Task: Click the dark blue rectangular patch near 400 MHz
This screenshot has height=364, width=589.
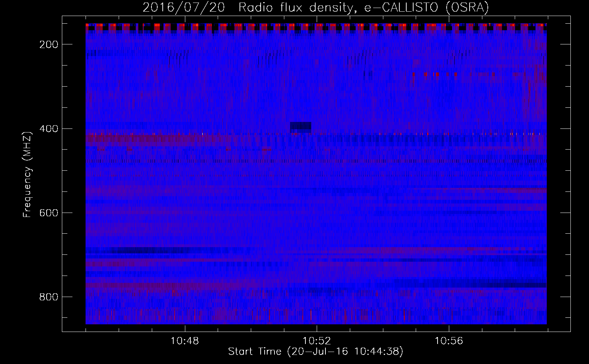Action: (x=301, y=126)
